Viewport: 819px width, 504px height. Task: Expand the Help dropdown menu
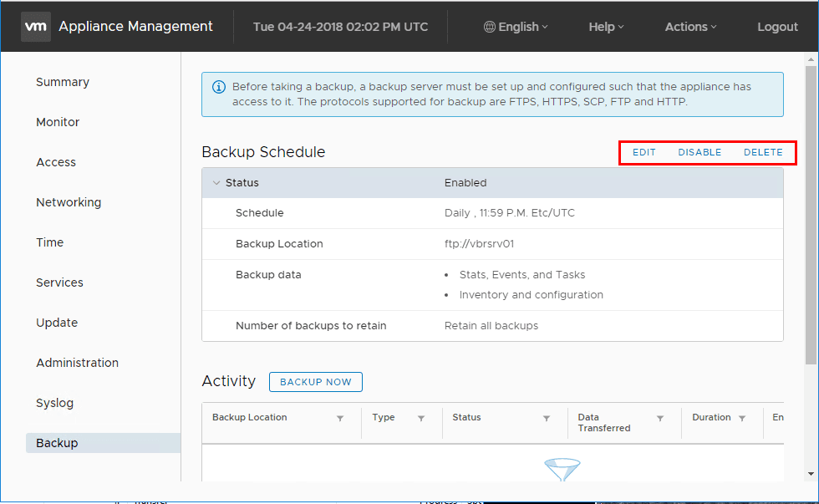point(606,27)
